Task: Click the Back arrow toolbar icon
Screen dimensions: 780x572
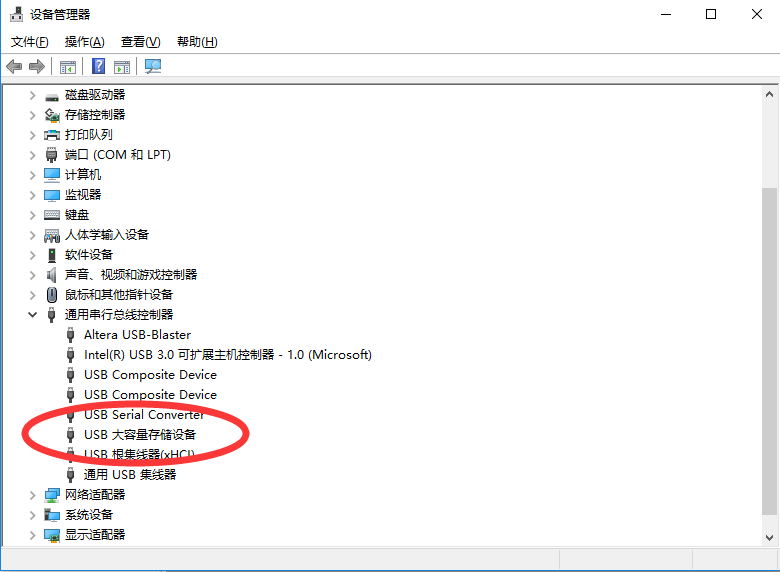Action: [x=14, y=67]
